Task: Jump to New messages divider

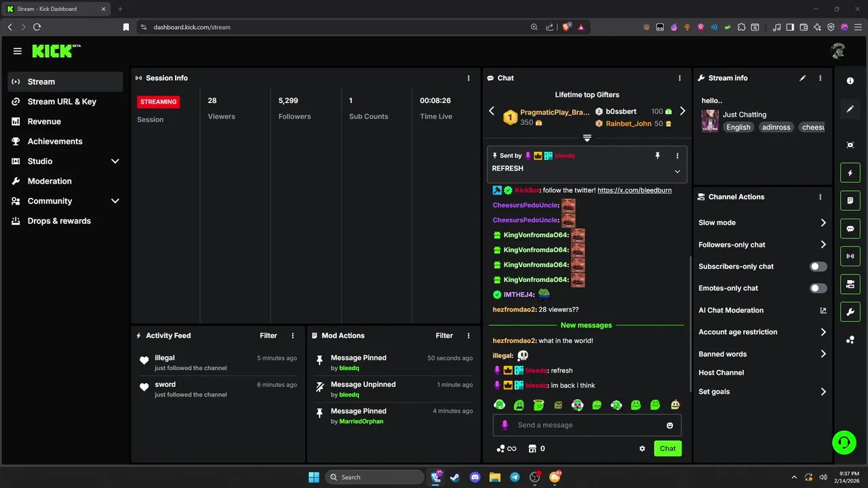Action: tap(586, 325)
